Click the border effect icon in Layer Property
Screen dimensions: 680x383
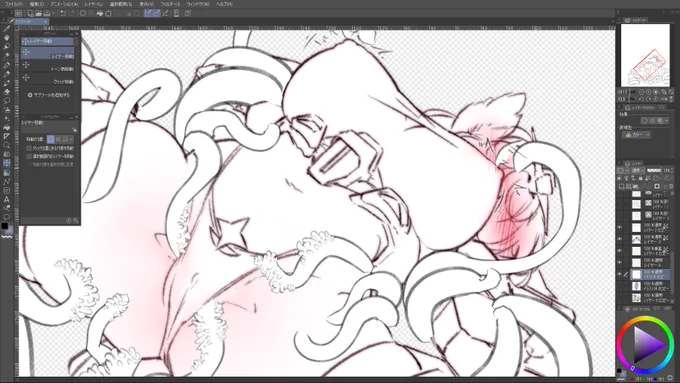[x=645, y=121]
